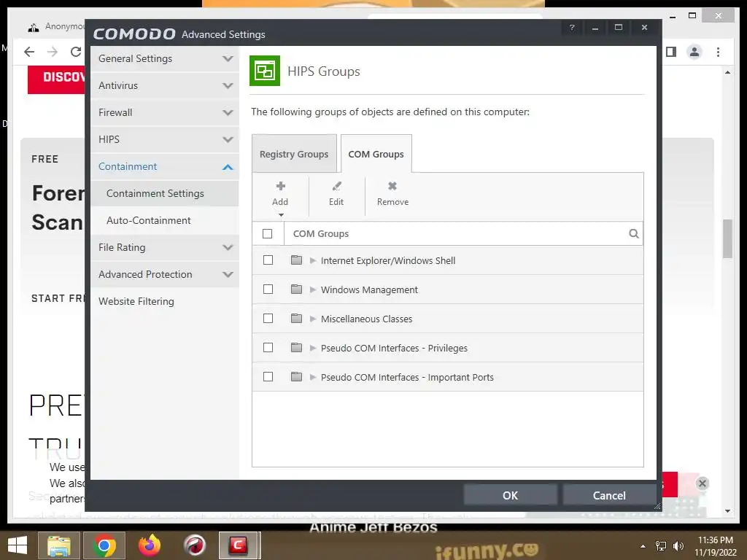Toggle the browser side panel icon

(x=671, y=52)
